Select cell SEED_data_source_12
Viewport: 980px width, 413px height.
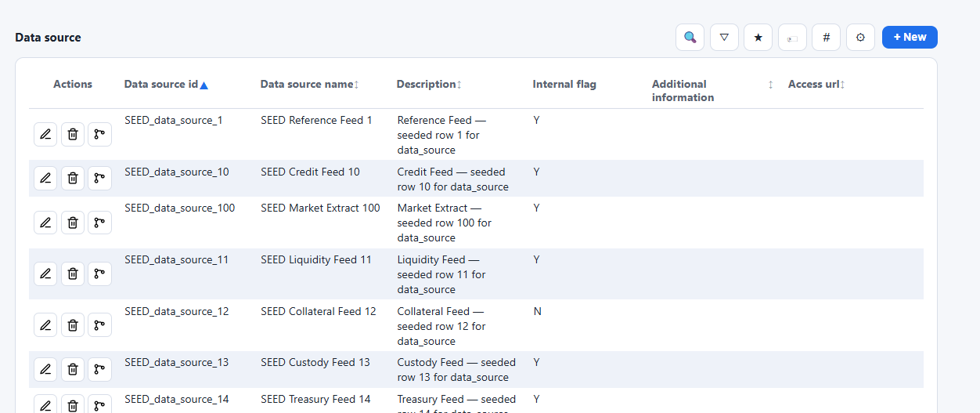177,311
